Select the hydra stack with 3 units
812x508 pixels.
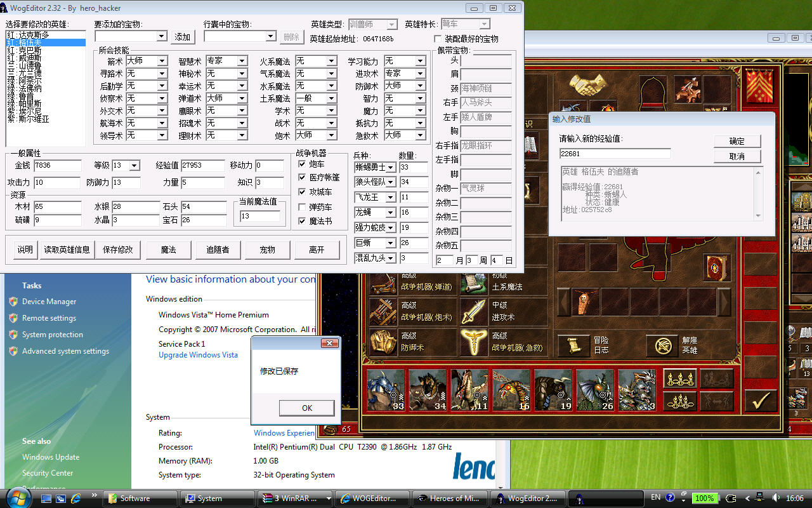coord(637,390)
